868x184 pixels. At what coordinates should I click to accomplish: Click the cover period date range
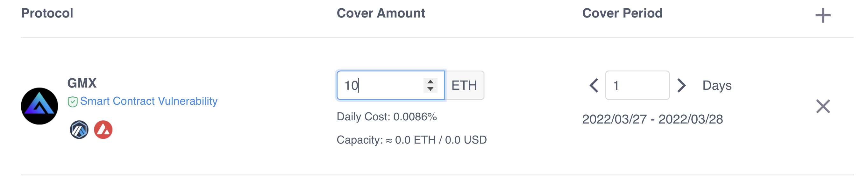pyautogui.click(x=652, y=119)
